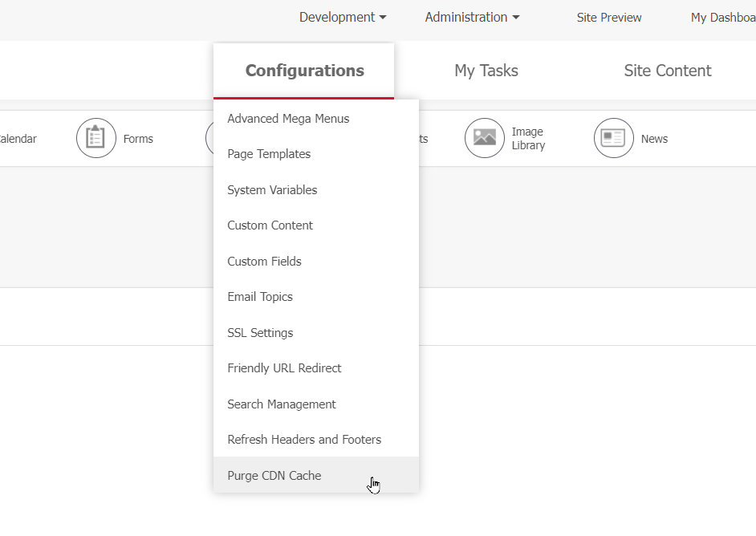Choose Search Management entry
Image resolution: width=756 pixels, height=536 pixels.
(x=316, y=404)
